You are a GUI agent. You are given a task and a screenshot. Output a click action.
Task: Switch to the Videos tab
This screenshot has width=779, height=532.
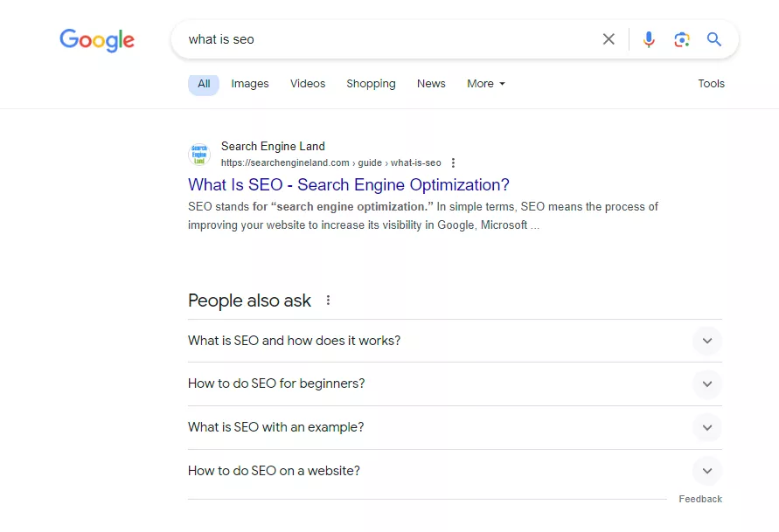308,83
